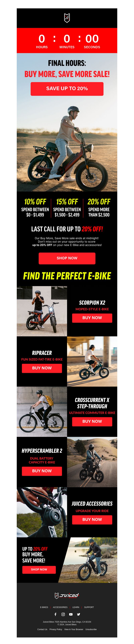
Task: Click the Juiced shield logo at top
Action: (67, 18)
